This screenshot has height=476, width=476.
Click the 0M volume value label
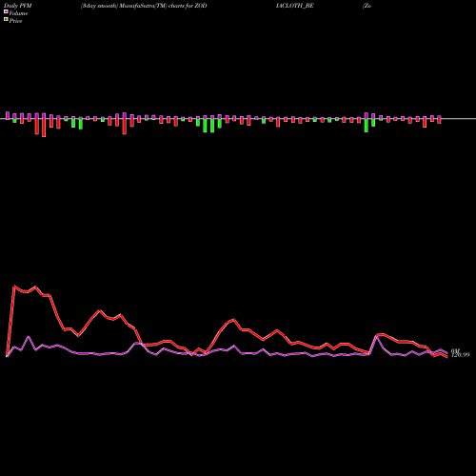pyautogui.click(x=455, y=351)
